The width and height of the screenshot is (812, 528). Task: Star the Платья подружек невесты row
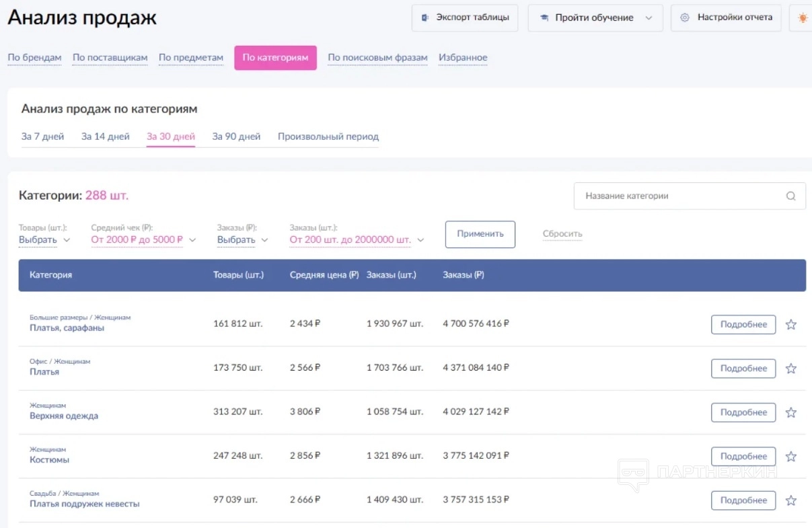click(791, 500)
